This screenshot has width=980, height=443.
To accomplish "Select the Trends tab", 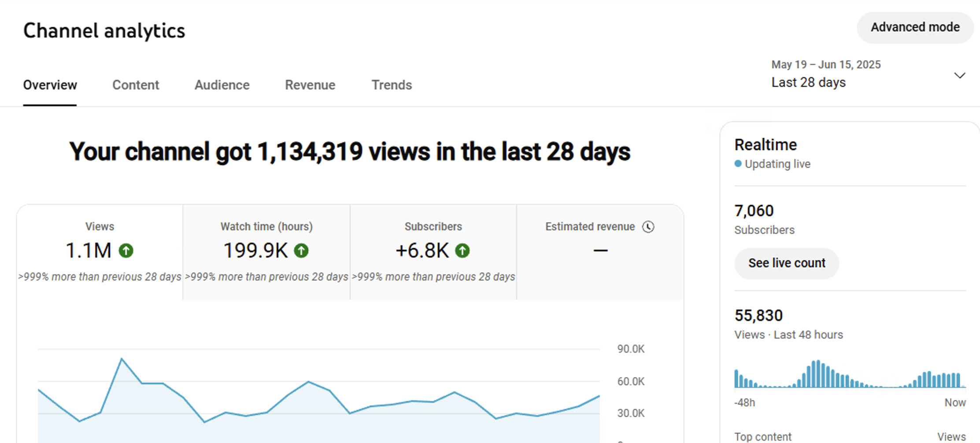I will [392, 85].
